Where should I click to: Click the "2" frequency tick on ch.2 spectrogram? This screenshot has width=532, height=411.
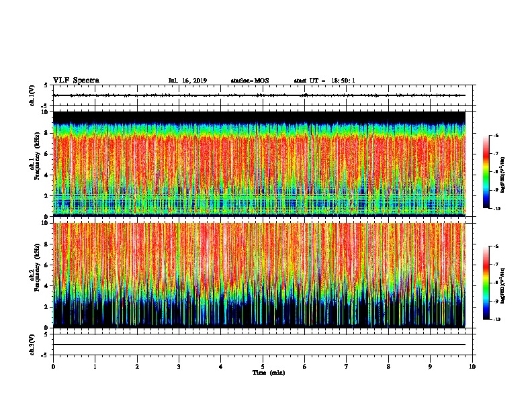pyautogui.click(x=46, y=307)
